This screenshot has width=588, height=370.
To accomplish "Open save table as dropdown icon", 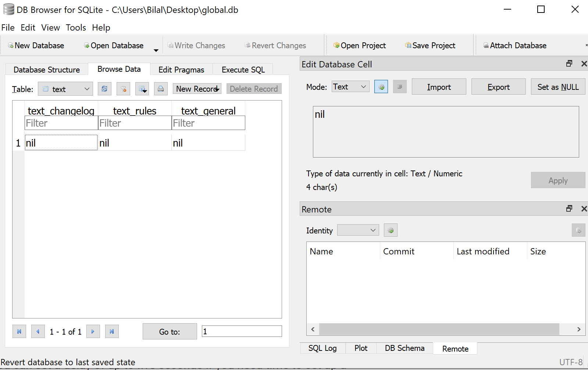I will tap(142, 89).
